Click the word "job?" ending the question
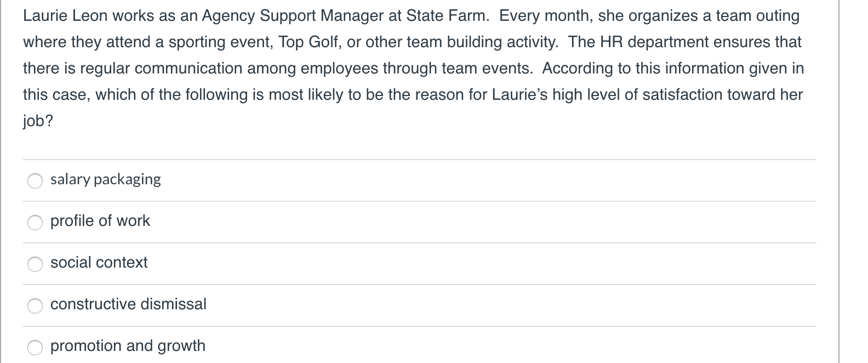Viewport: 868px width, 363px height. tap(37, 120)
